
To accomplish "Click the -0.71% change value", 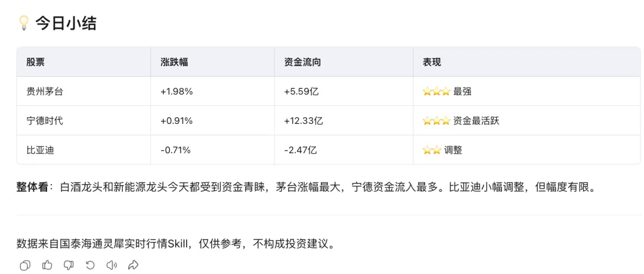I will (175, 150).
